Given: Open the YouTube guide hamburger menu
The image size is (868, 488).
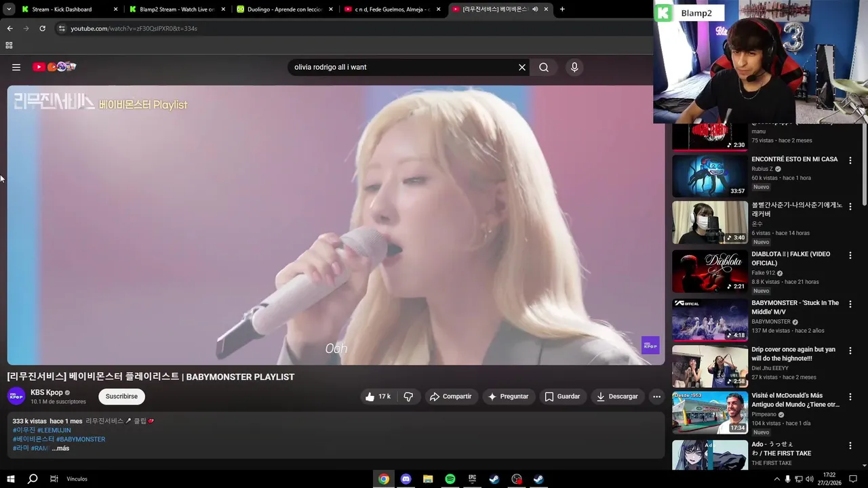Looking at the screenshot, I should click(16, 67).
